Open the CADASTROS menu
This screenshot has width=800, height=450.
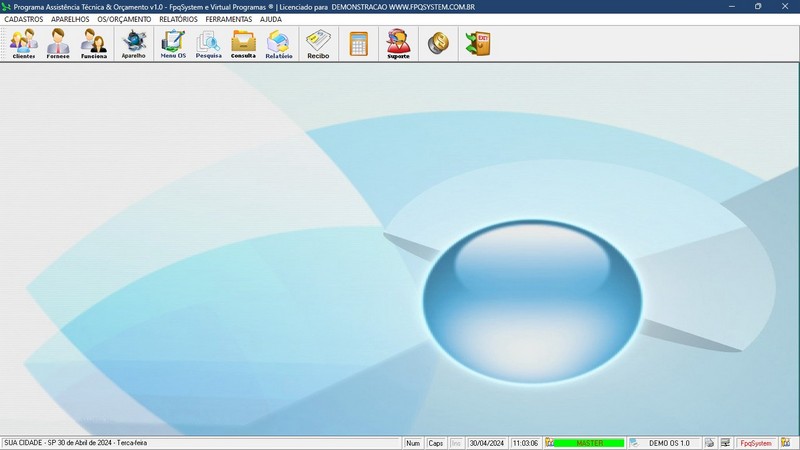[x=23, y=19]
